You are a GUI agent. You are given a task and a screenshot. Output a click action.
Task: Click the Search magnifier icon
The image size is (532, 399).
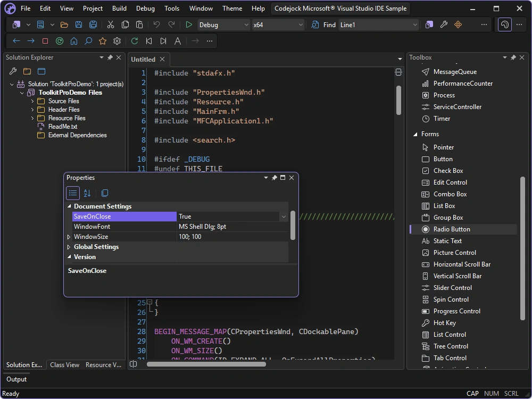(x=88, y=41)
